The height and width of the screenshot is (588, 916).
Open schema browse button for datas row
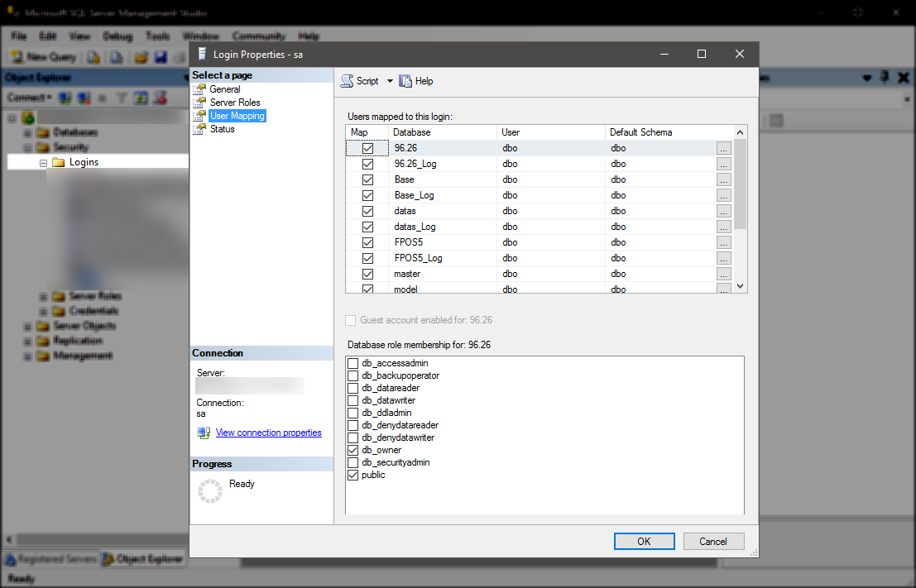[x=724, y=212]
